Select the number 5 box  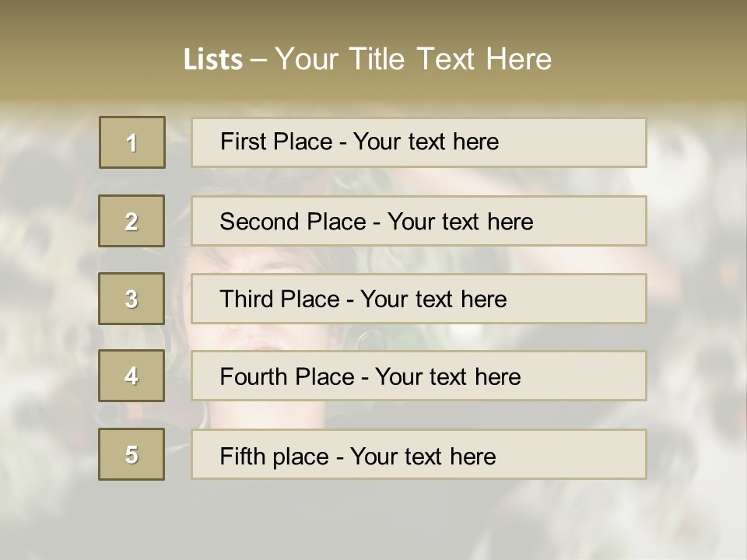click(132, 454)
